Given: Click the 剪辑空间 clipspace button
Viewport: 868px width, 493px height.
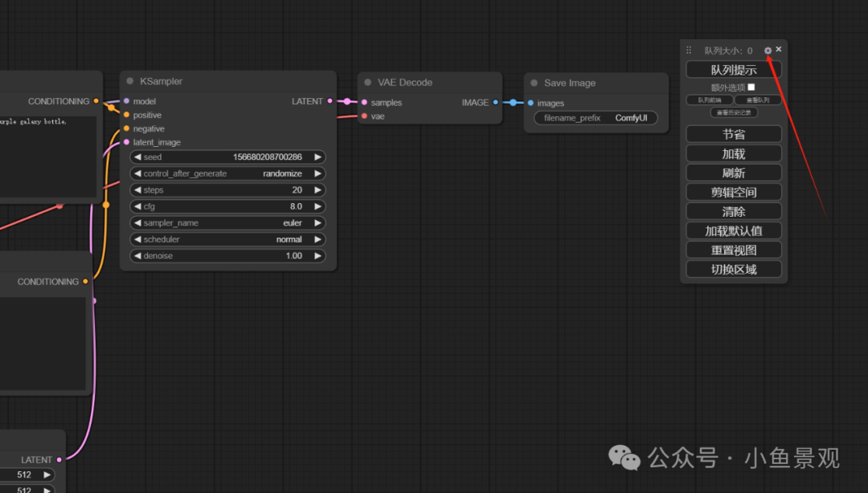Looking at the screenshot, I should [x=734, y=192].
